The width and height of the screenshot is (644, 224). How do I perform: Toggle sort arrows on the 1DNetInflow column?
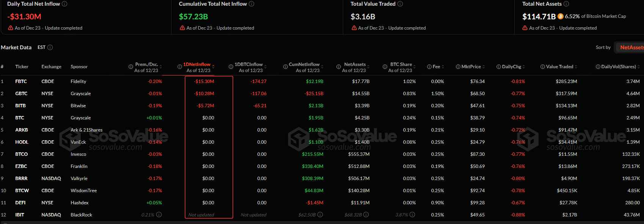click(x=213, y=67)
